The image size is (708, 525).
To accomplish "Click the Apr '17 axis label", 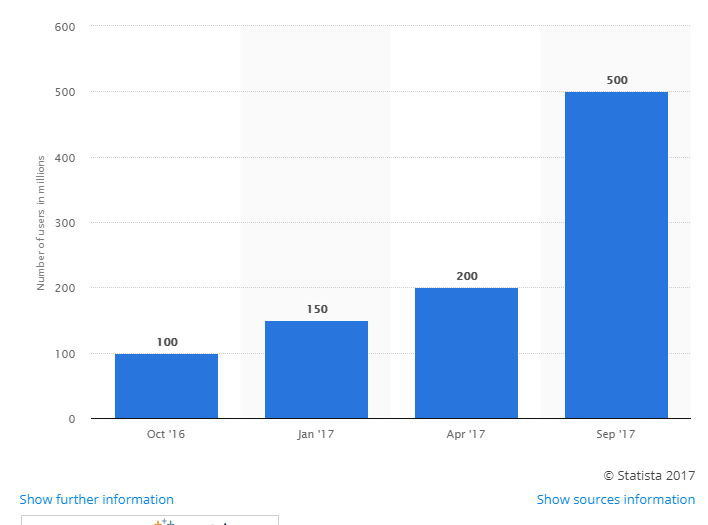I will tap(466, 434).
